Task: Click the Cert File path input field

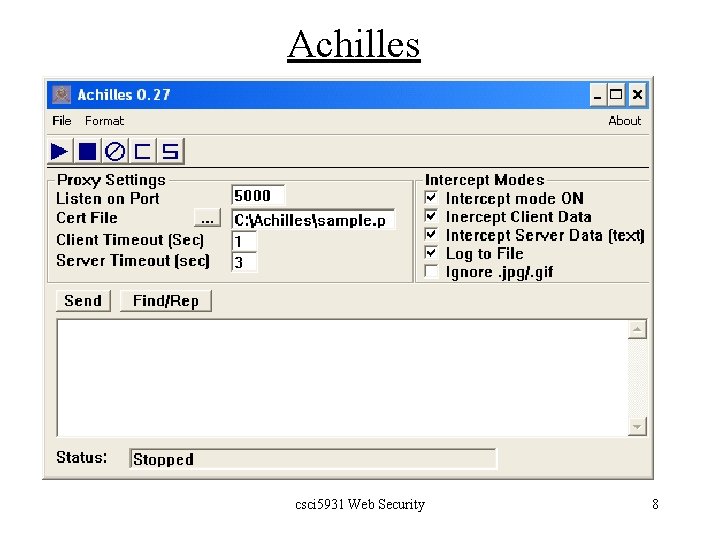Action: 313,220
